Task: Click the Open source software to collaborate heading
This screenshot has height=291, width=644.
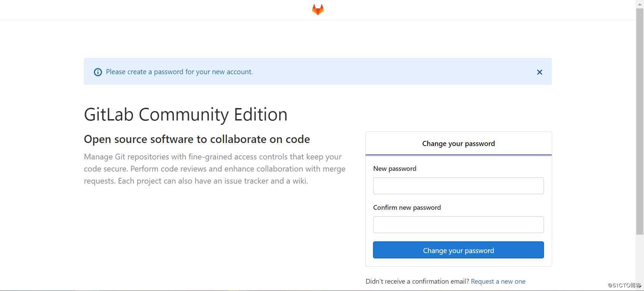Action: point(197,139)
